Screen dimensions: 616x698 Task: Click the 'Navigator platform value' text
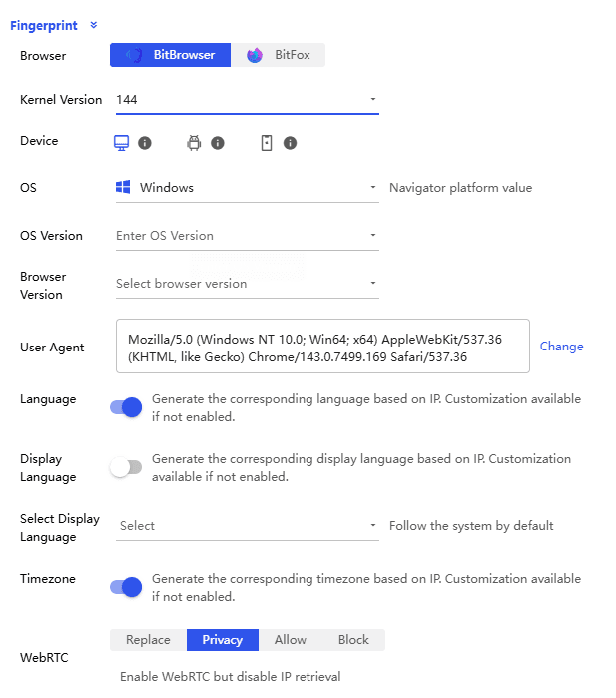click(x=460, y=188)
